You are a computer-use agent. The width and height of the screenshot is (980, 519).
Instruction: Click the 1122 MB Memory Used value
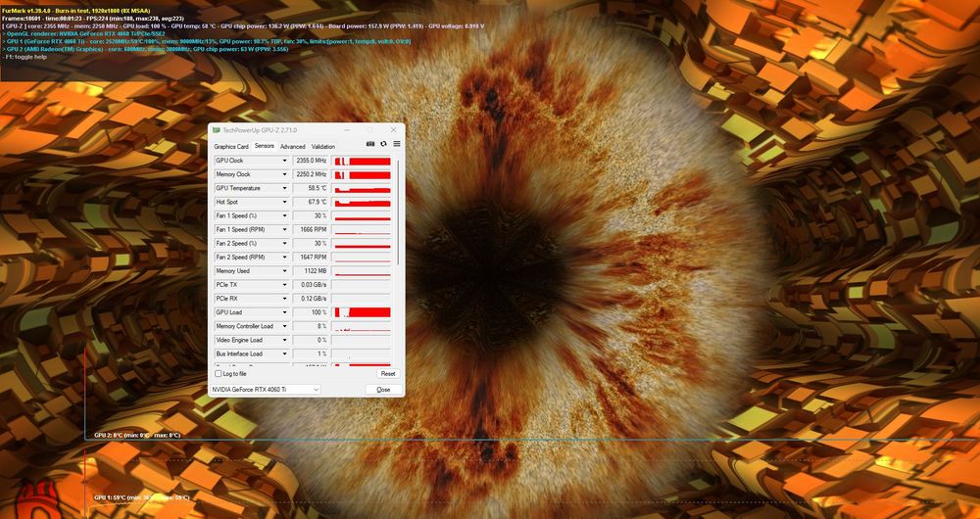point(311,271)
